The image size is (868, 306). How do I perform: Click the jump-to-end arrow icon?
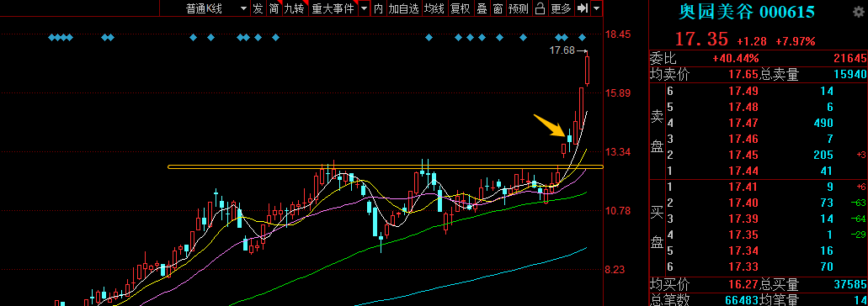click(x=582, y=8)
